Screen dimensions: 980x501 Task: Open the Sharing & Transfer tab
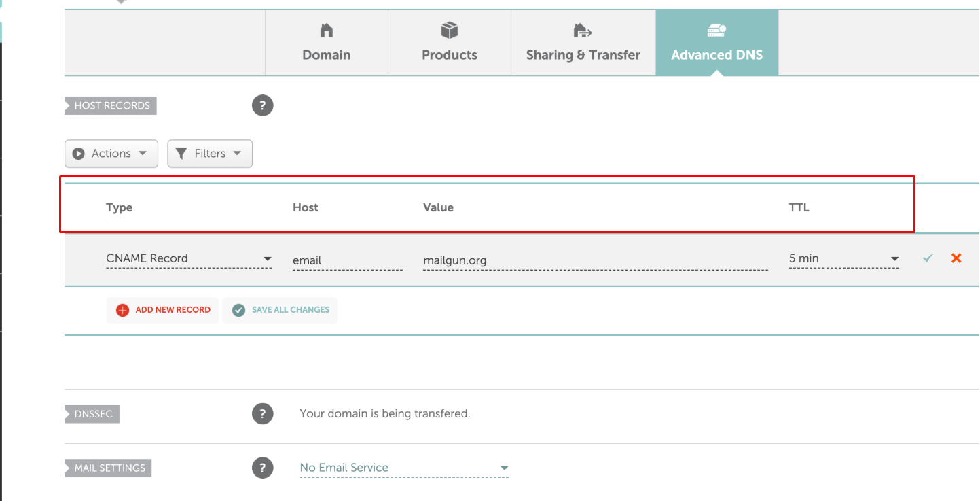point(583,43)
